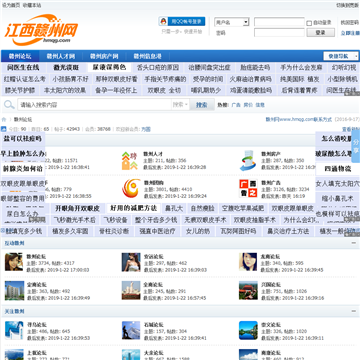Screen dimensions: 360x360
Task: Collapse the 关注赣州 section
Action: point(354,311)
